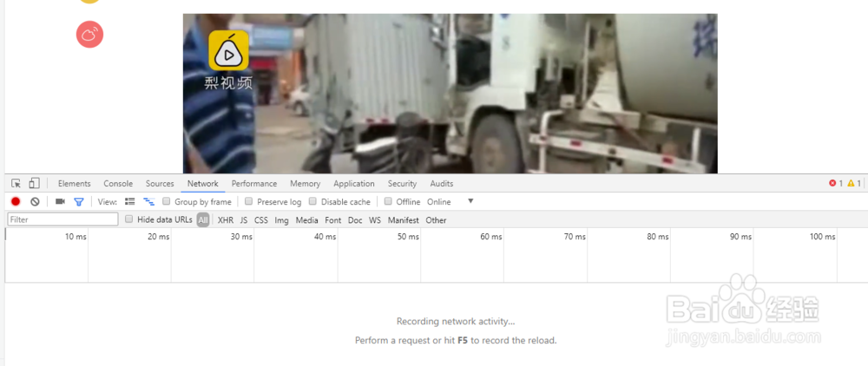868x366 pixels.
Task: Stop recording with the red record button
Action: point(16,202)
